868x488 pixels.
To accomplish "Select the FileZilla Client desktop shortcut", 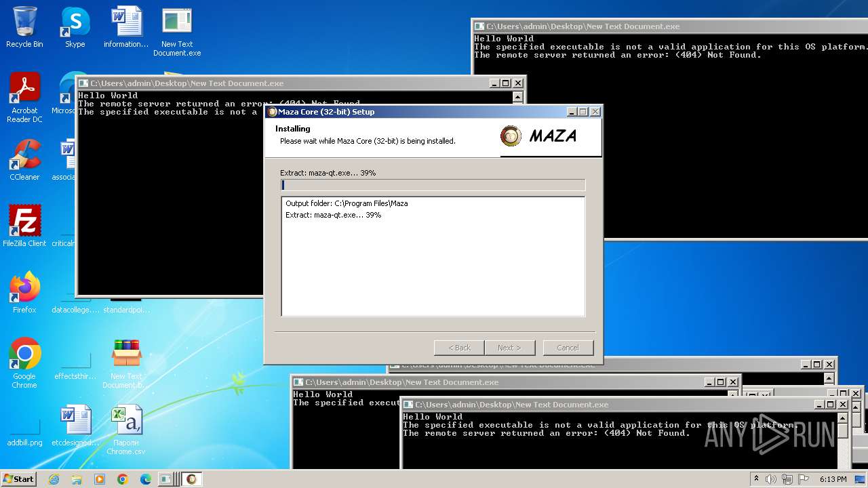I will (x=24, y=226).
